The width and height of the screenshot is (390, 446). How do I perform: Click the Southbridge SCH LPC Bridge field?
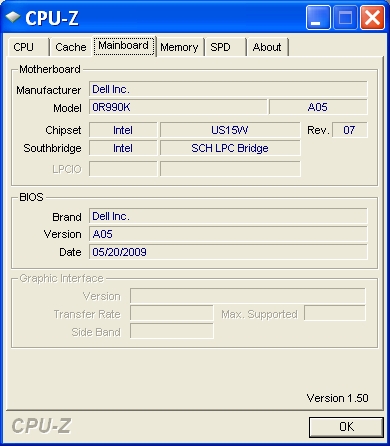click(x=230, y=148)
